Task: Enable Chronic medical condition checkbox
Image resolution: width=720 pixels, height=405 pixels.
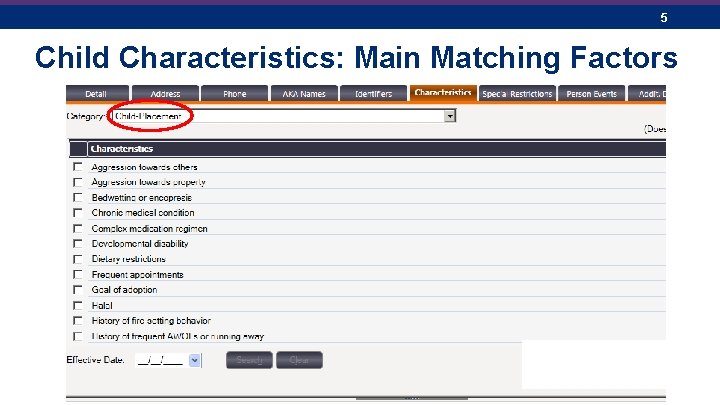Action: point(78,213)
